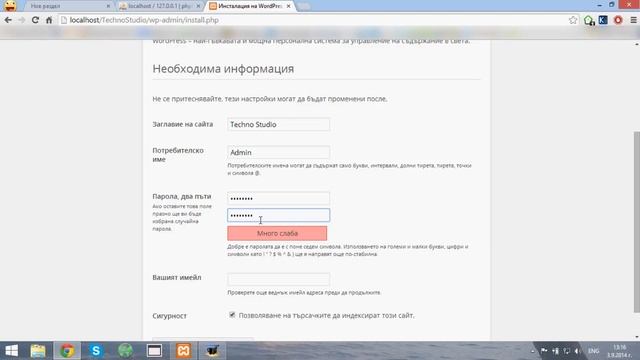The width and height of the screenshot is (640, 360).
Task: Close the WordPress installation tab
Action: click(289, 6)
